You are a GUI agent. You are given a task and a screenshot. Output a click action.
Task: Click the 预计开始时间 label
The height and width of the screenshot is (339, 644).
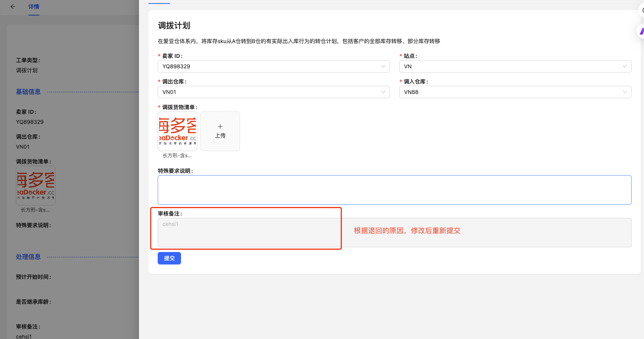[33, 277]
